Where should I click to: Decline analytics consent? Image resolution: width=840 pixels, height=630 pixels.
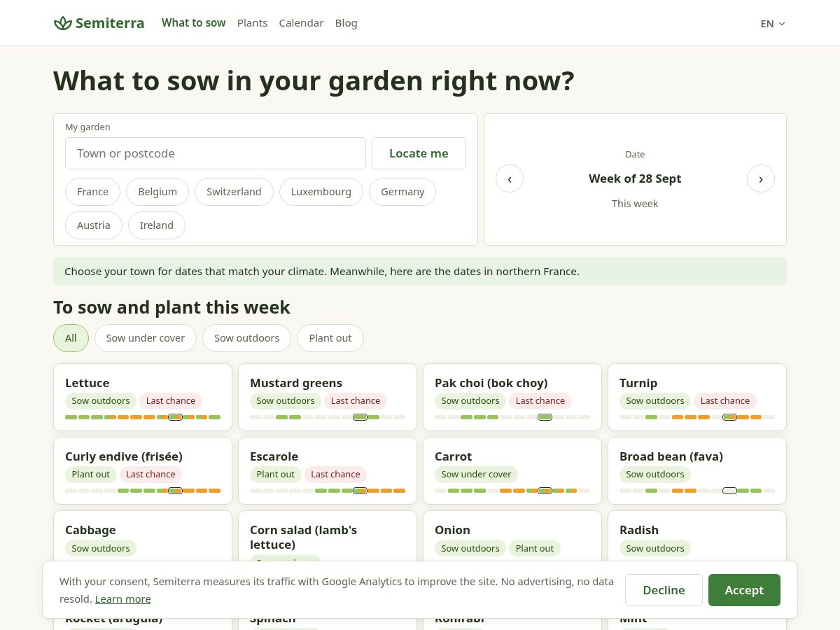click(664, 590)
